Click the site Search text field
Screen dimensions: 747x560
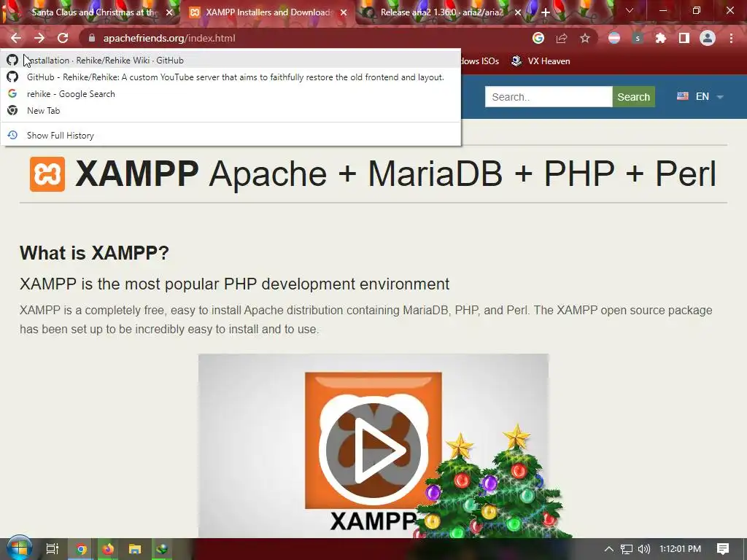[x=549, y=97]
